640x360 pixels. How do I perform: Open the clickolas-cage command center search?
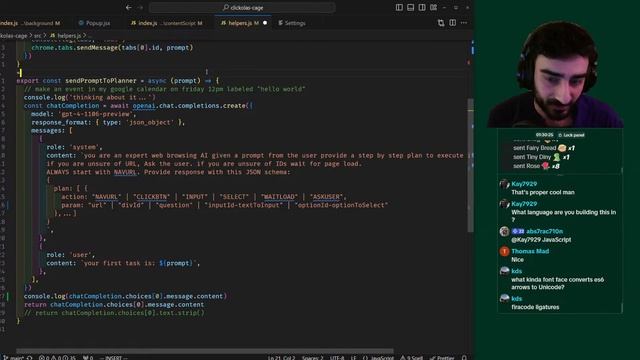click(x=242, y=7)
